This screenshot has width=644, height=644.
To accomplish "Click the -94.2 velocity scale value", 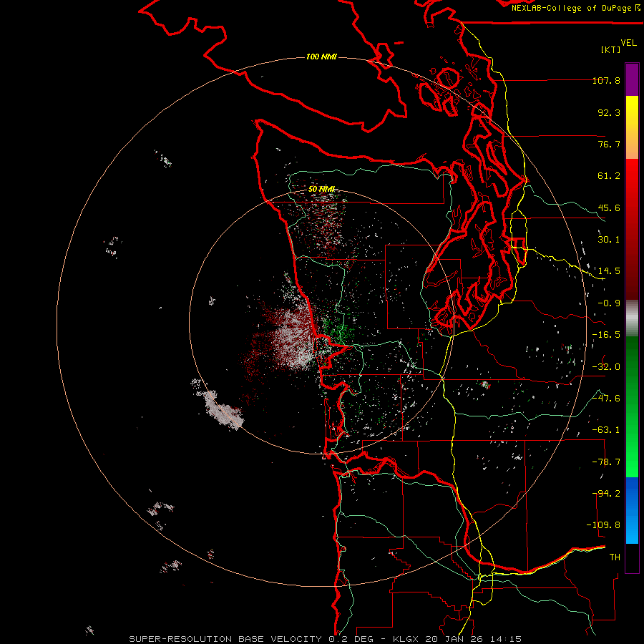I will tap(606, 494).
